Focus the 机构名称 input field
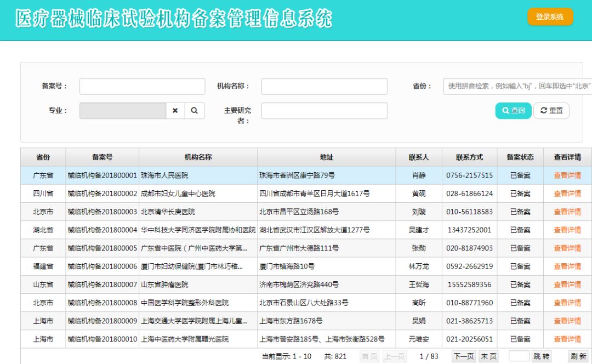 coord(325,86)
